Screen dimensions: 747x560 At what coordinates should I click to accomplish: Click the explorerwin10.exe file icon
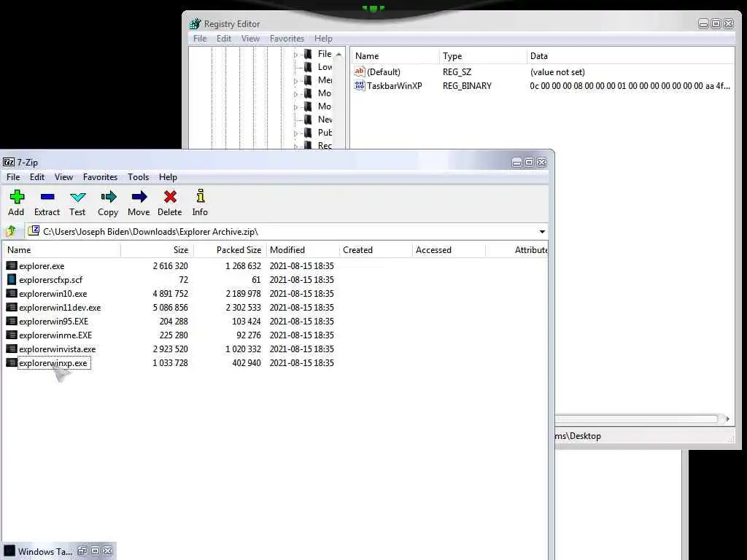click(x=12, y=293)
